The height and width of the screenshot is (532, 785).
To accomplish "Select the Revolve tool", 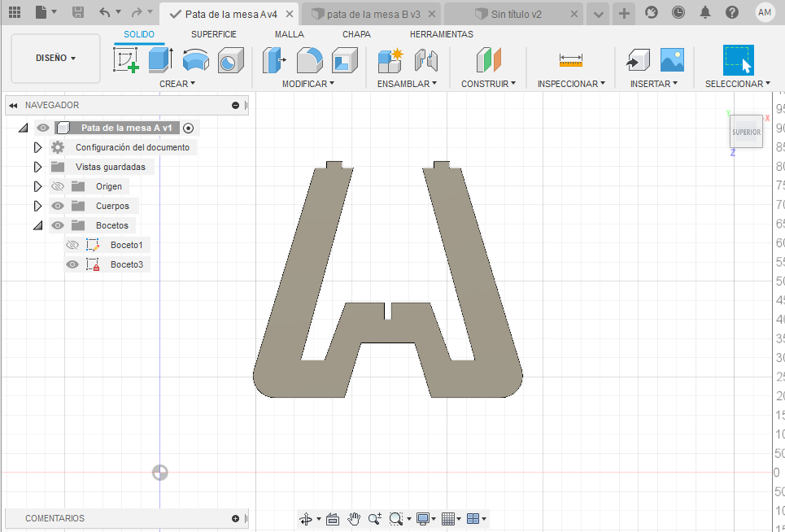I will point(195,58).
